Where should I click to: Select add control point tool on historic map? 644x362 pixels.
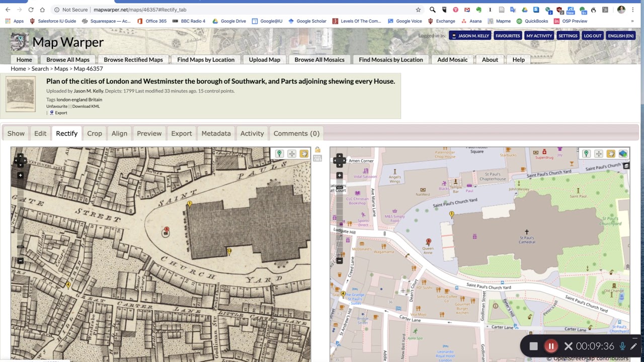pos(279,154)
